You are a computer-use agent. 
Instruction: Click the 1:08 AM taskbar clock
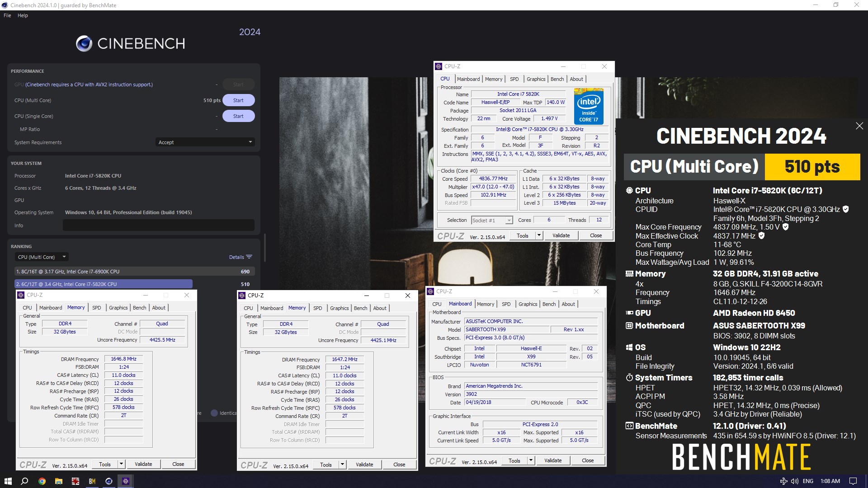830,481
